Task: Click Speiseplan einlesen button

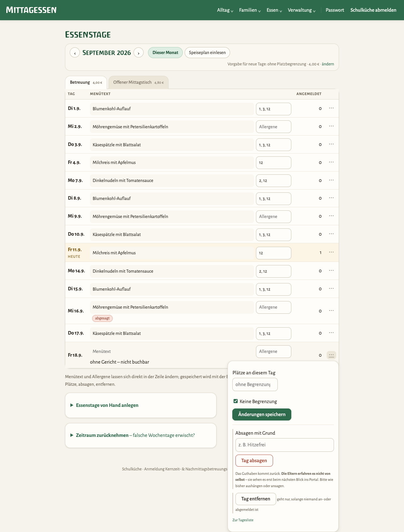Action: coord(207,52)
